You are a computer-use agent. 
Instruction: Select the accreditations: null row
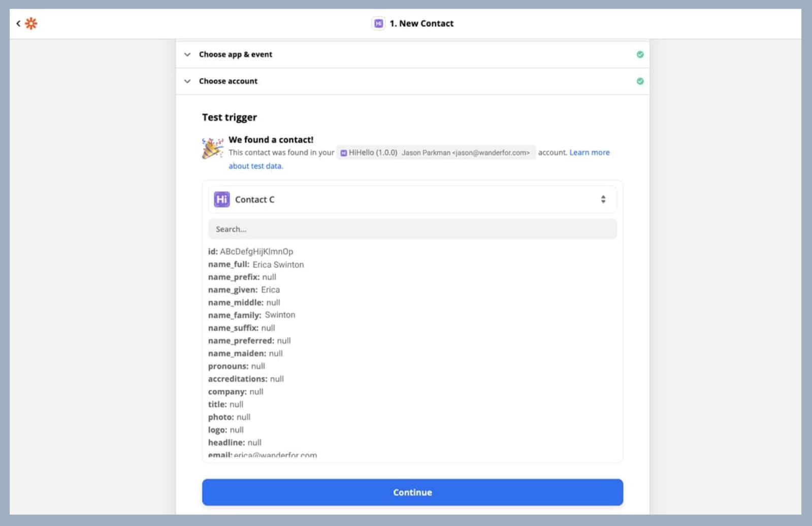(x=246, y=379)
